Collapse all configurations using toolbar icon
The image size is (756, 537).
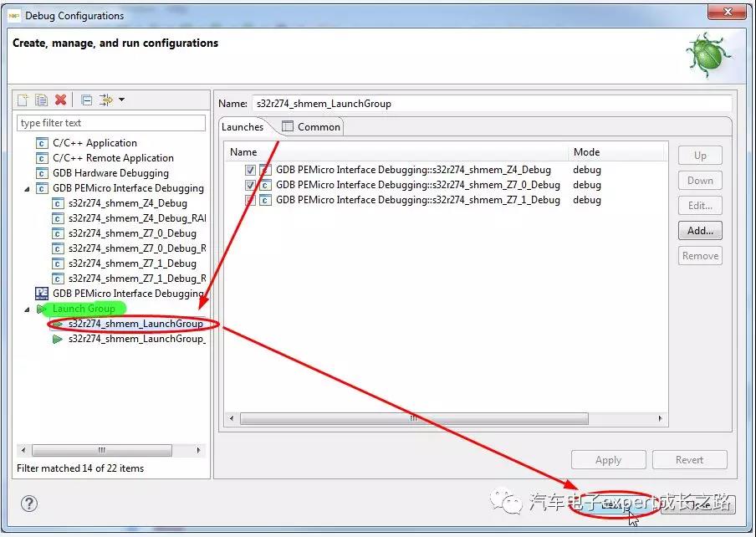(86, 100)
